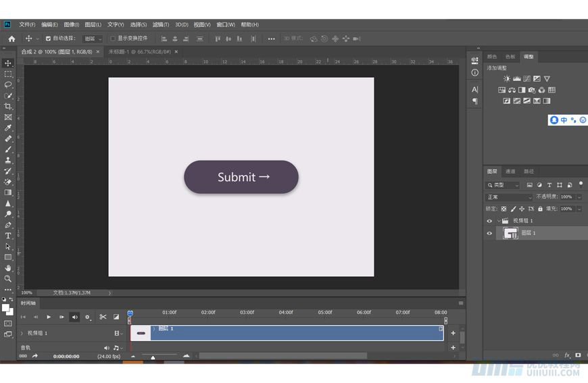The height and width of the screenshot is (383, 588).
Task: Add a Brightness/Contrast adjustment
Action: click(507, 79)
